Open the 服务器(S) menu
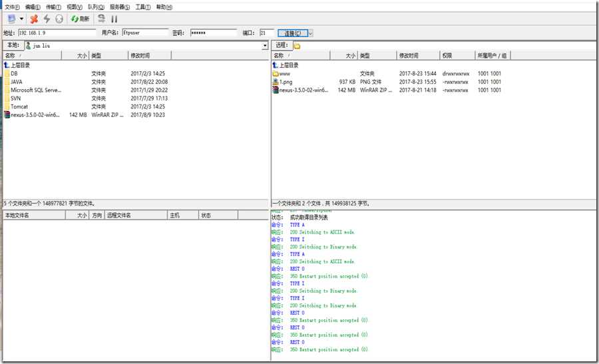This screenshot has width=599, height=364. pos(120,7)
